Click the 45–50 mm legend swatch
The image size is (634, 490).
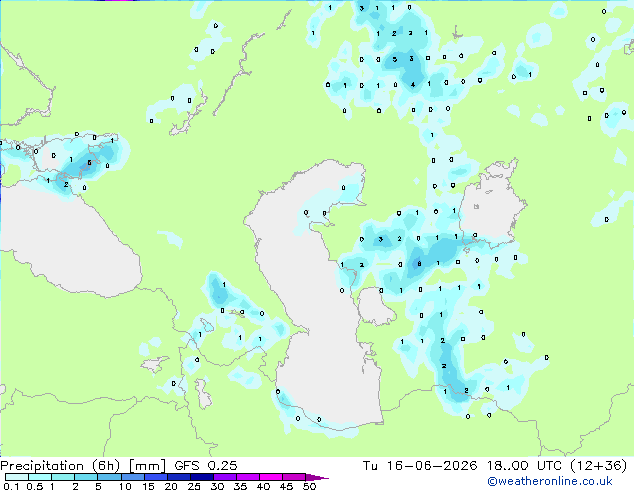pos(294,477)
